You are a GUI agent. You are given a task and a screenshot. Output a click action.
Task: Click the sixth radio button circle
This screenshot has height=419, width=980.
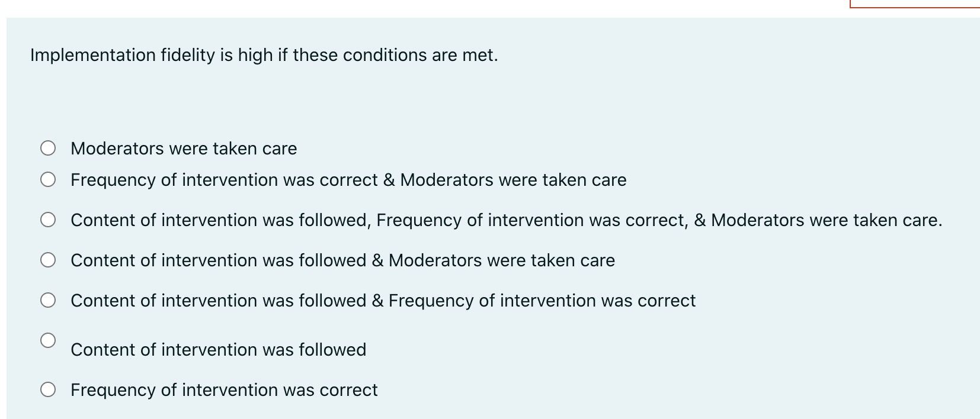tap(49, 339)
